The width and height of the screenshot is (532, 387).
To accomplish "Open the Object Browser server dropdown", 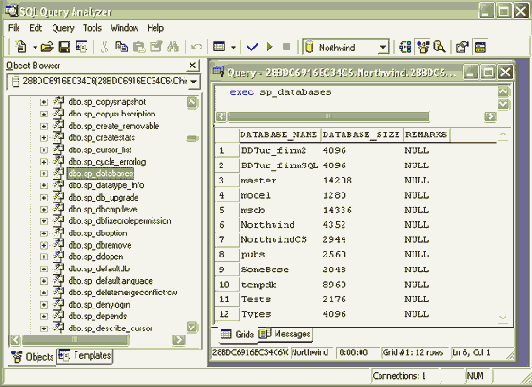I will point(194,82).
